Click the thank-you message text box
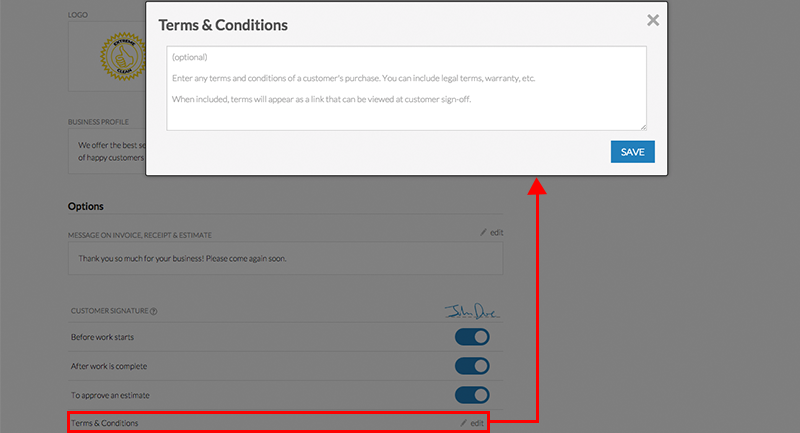The width and height of the screenshot is (800, 433). click(x=285, y=257)
